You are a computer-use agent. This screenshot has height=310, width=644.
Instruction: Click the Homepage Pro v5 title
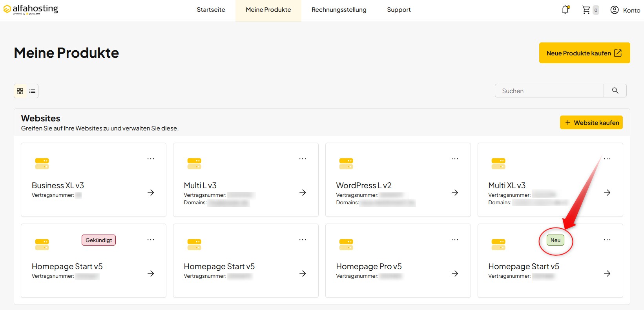(x=369, y=266)
